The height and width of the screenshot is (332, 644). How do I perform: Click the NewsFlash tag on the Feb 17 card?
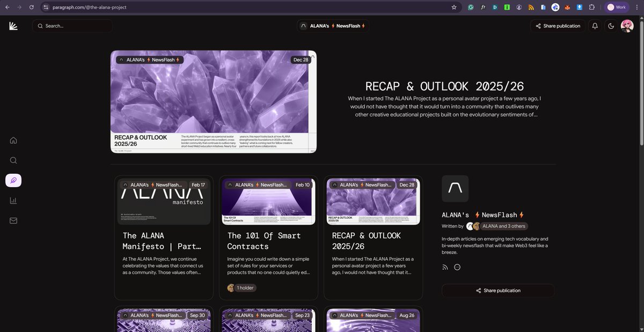pyautogui.click(x=153, y=185)
